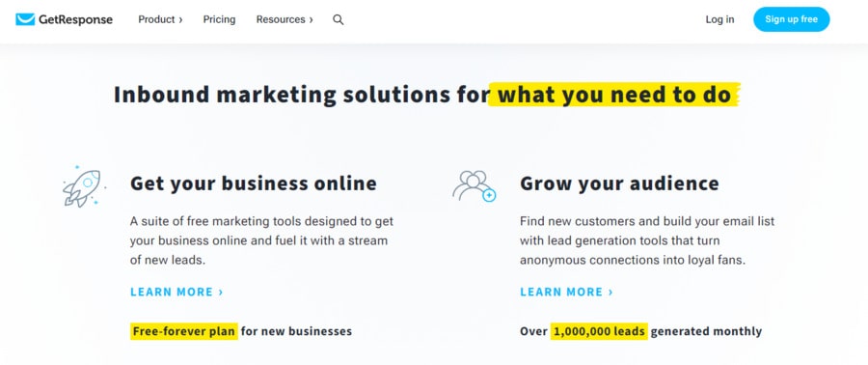Click the GetResponse envelope logo icon
The width and height of the screenshot is (868, 365).
tap(25, 19)
